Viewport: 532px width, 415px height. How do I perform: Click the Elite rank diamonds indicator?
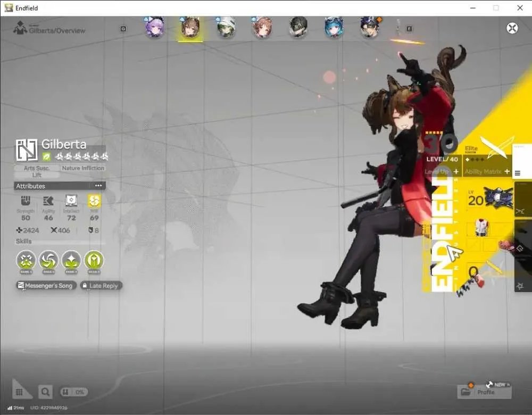[475, 160]
